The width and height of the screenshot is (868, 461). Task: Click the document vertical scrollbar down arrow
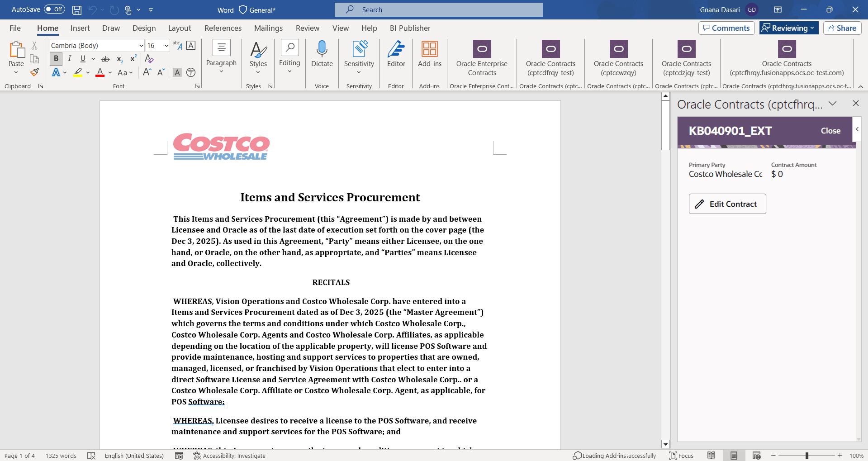click(x=665, y=444)
